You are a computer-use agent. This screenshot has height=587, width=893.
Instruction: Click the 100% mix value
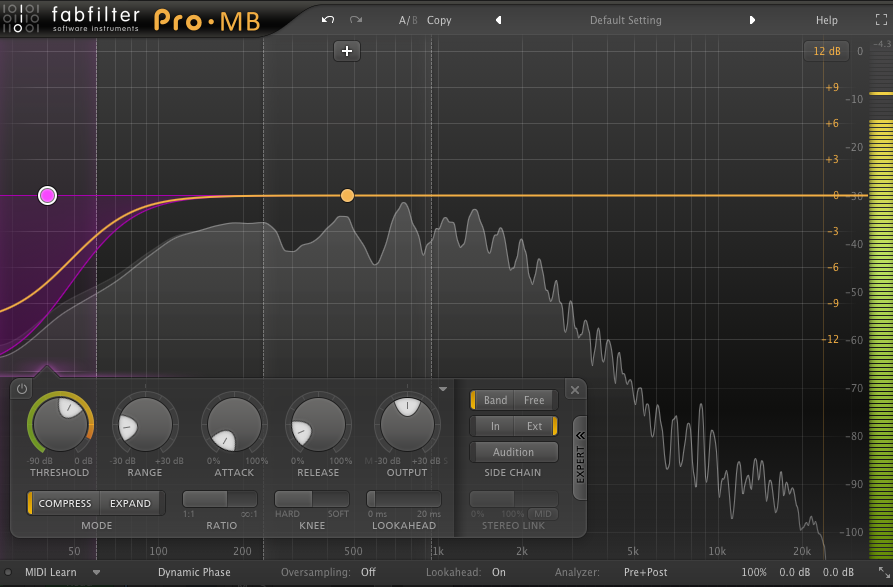point(754,572)
